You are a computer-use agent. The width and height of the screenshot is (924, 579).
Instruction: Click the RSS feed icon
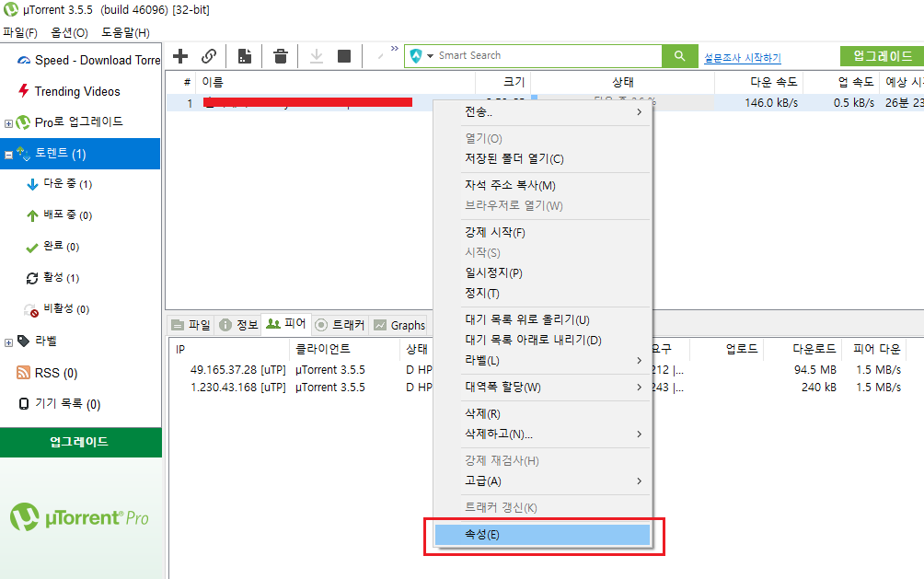coord(24,373)
